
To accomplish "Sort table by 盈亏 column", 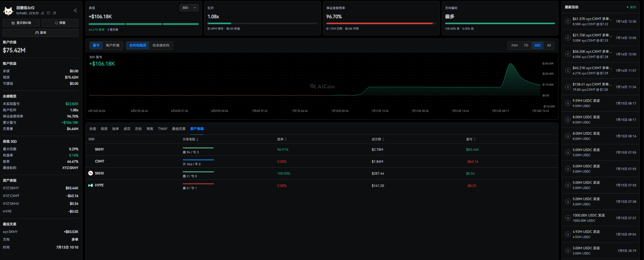I will point(471,139).
